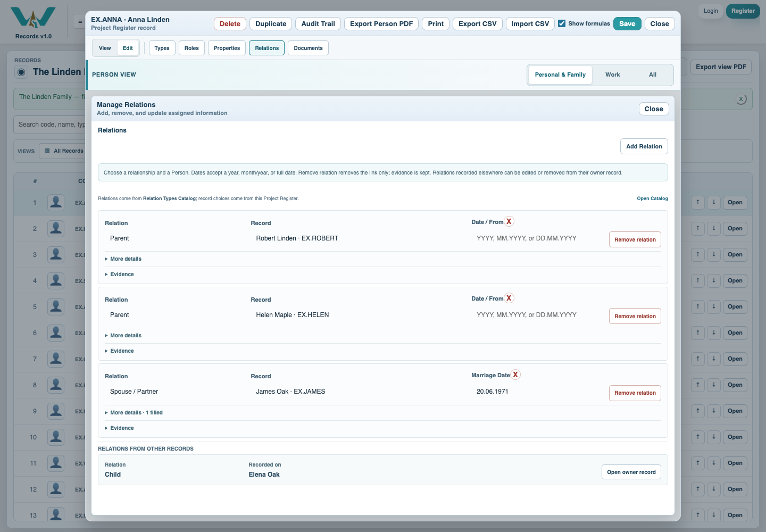
Task: Save the EX.ANNA record
Action: pos(627,23)
